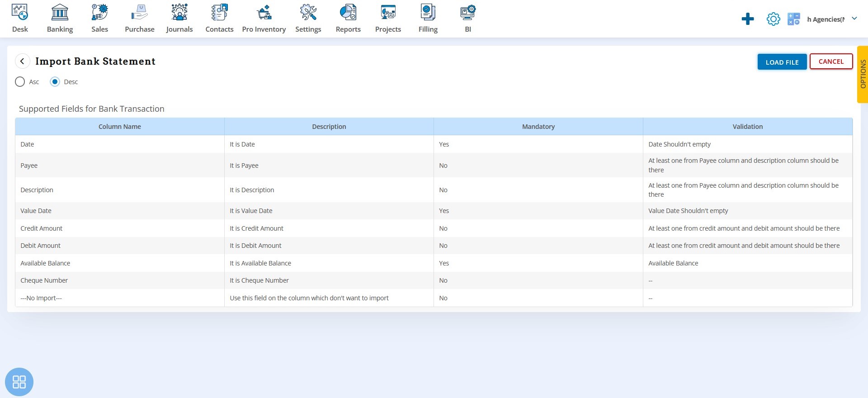This screenshot has height=398, width=868.
Task: Open the Settings tools icon
Action: (x=308, y=12)
